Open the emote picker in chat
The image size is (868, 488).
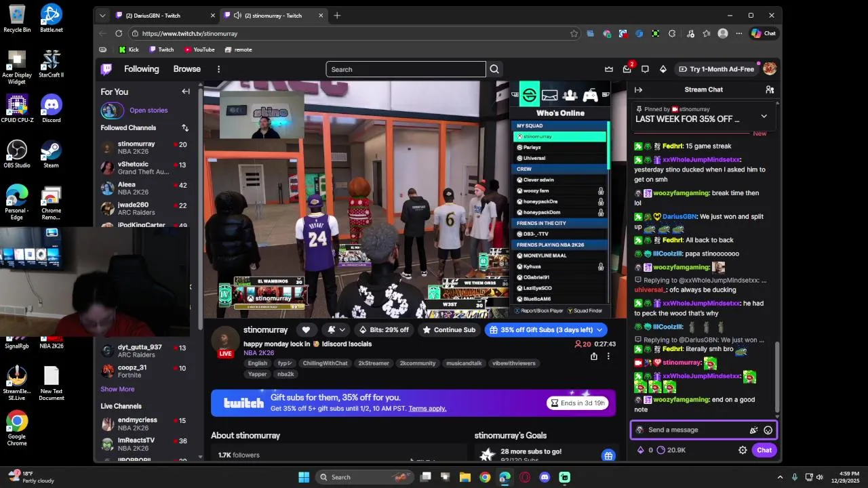pyautogui.click(x=768, y=430)
